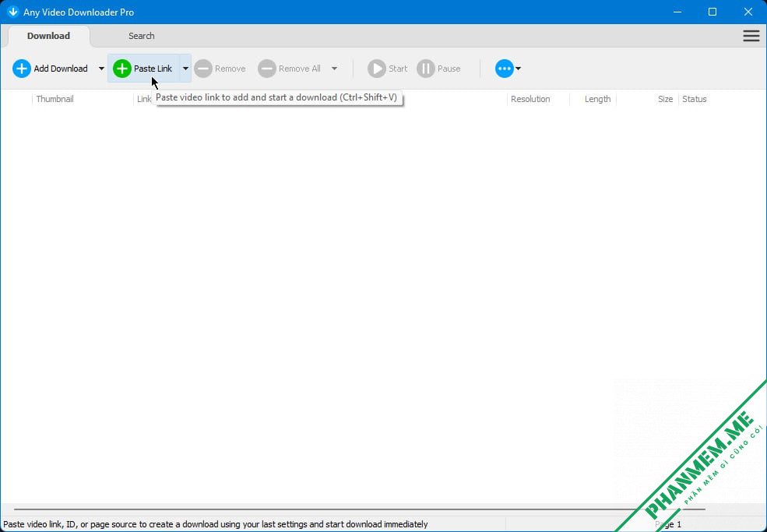Sort by the Link column header
Viewport: 767px width, 532px height.
144,99
